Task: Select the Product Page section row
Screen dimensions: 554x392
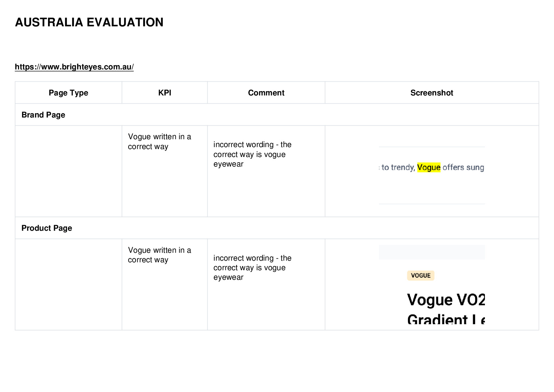Action: point(277,228)
